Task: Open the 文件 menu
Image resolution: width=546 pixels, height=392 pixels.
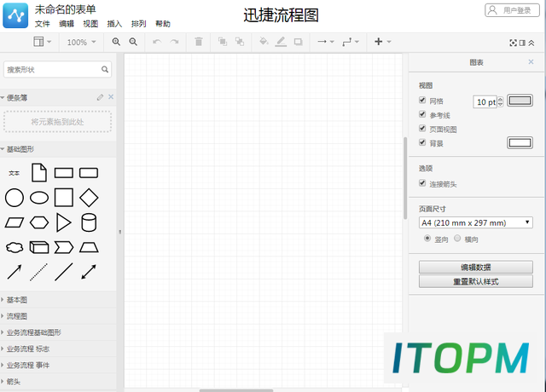Action: [x=43, y=24]
